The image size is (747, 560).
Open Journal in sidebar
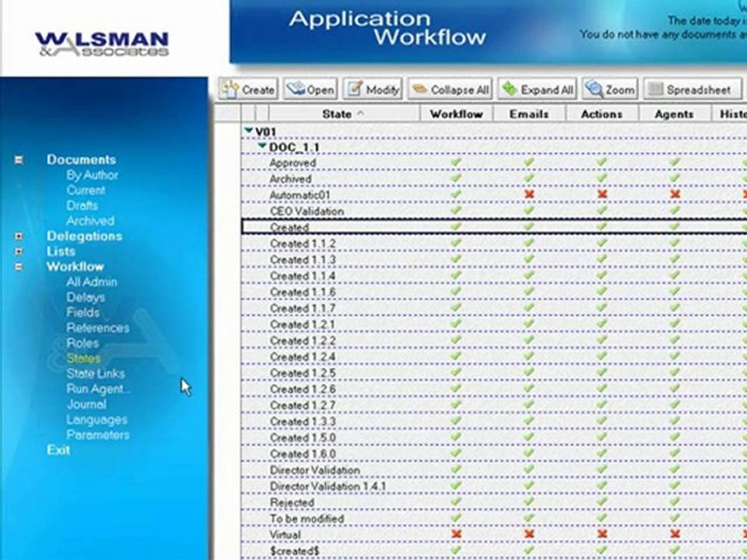(x=86, y=404)
